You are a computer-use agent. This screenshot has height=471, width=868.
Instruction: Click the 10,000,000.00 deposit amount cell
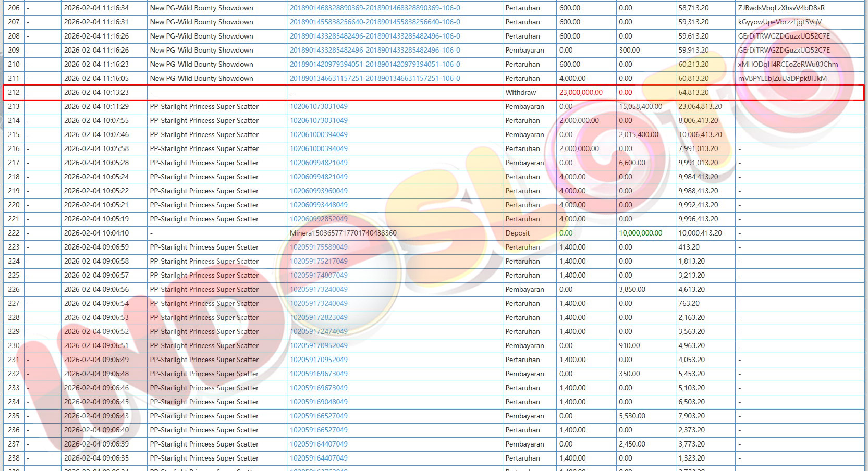click(640, 233)
